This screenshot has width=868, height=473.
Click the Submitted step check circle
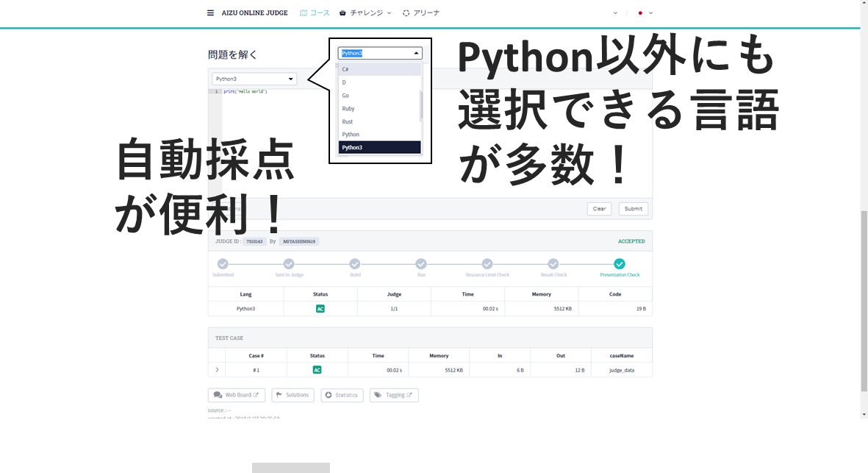[223, 263]
